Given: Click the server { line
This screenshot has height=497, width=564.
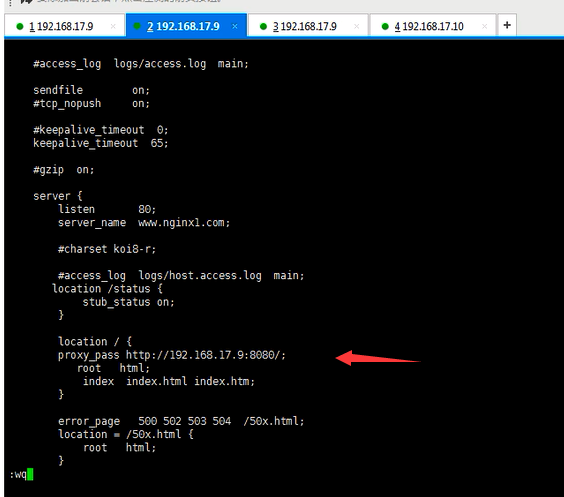Looking at the screenshot, I should pyautogui.click(x=58, y=196).
